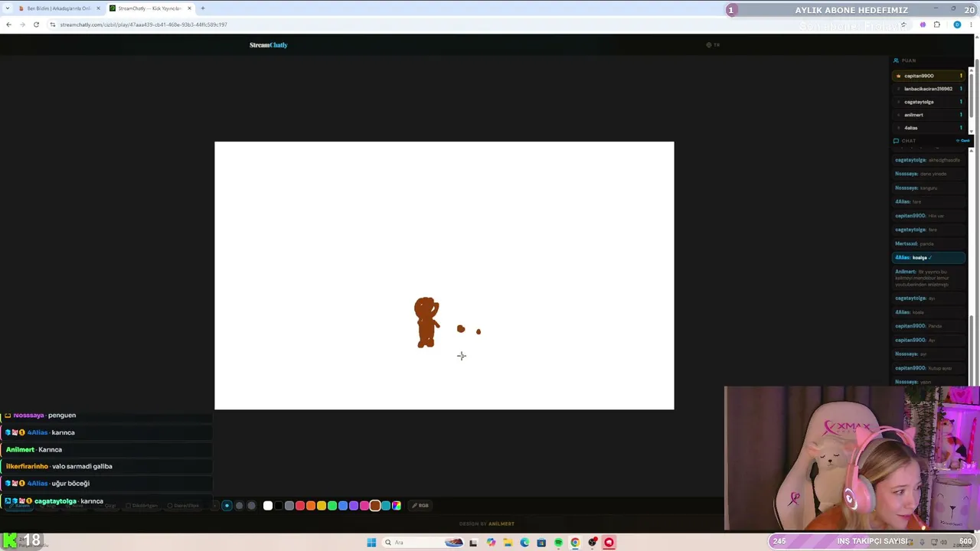
Task: Click the drawing canvas on the bear figure
Action: [x=426, y=322]
